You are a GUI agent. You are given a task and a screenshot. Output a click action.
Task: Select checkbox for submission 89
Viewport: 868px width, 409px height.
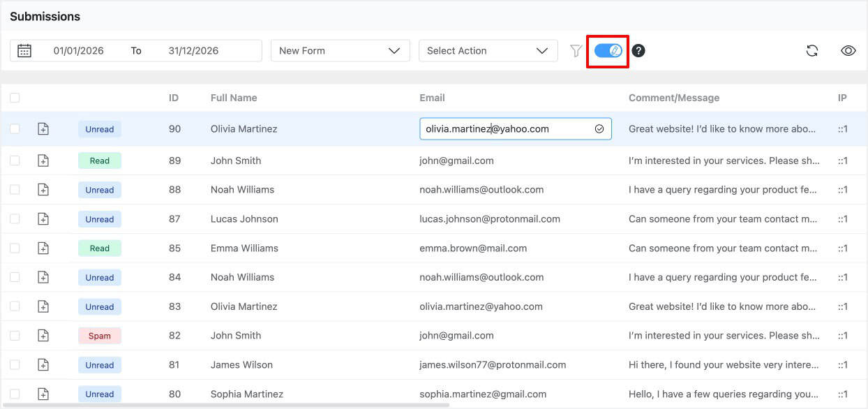(15, 161)
